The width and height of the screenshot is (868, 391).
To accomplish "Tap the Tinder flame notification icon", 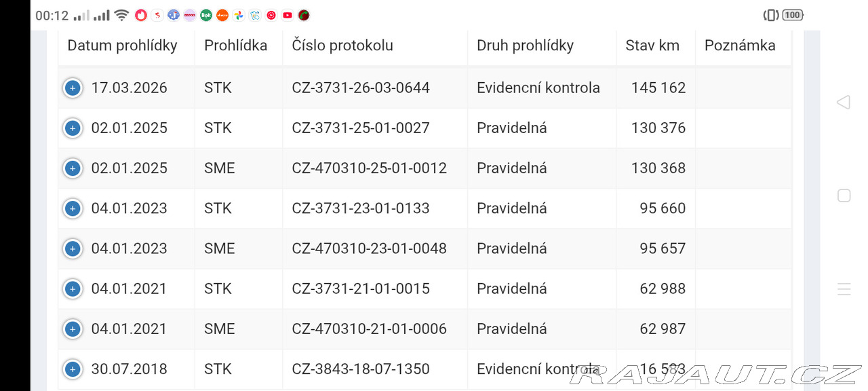I will pos(141,15).
